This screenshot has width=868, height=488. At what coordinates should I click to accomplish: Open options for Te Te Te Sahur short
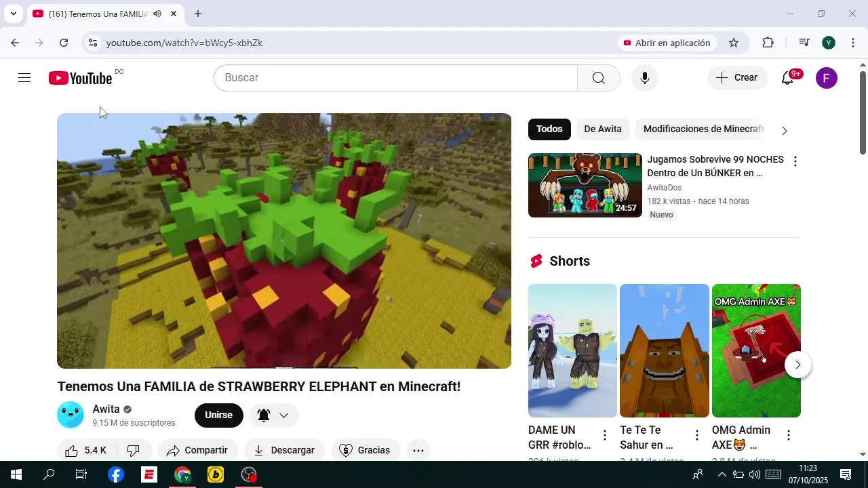coord(696,435)
